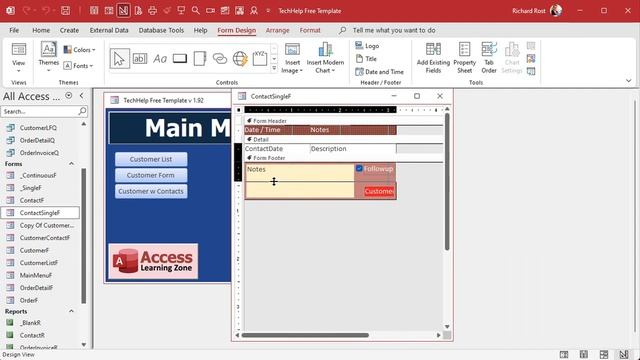Screen dimensions: 640x360
Task: Open the Tab Order dialog
Action: coord(489,58)
